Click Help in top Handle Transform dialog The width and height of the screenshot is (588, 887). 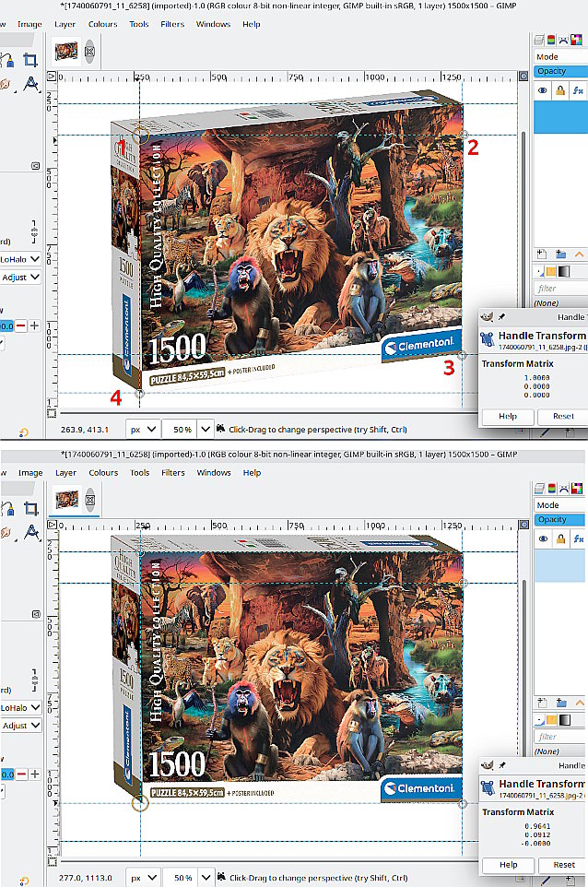coord(508,417)
